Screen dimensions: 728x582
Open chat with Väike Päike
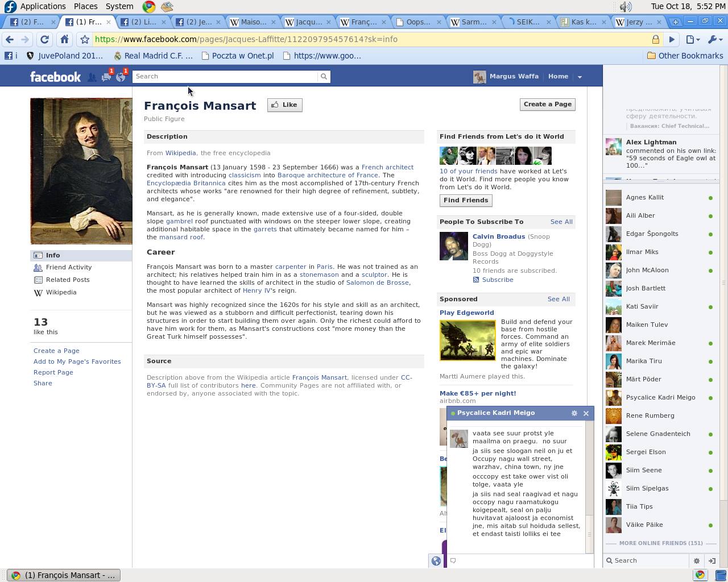click(x=660, y=525)
